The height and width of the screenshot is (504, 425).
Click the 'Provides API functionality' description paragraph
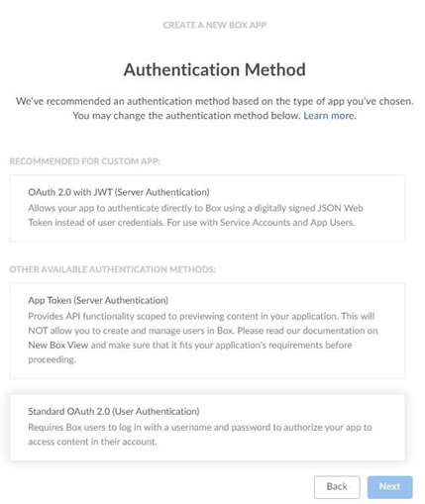[203, 338]
